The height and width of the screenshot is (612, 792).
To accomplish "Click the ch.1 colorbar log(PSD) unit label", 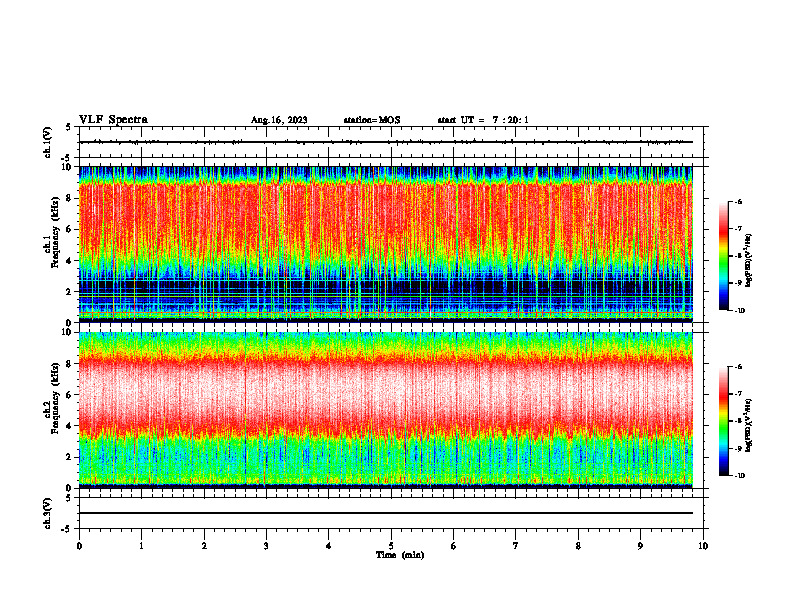I will click(749, 261).
